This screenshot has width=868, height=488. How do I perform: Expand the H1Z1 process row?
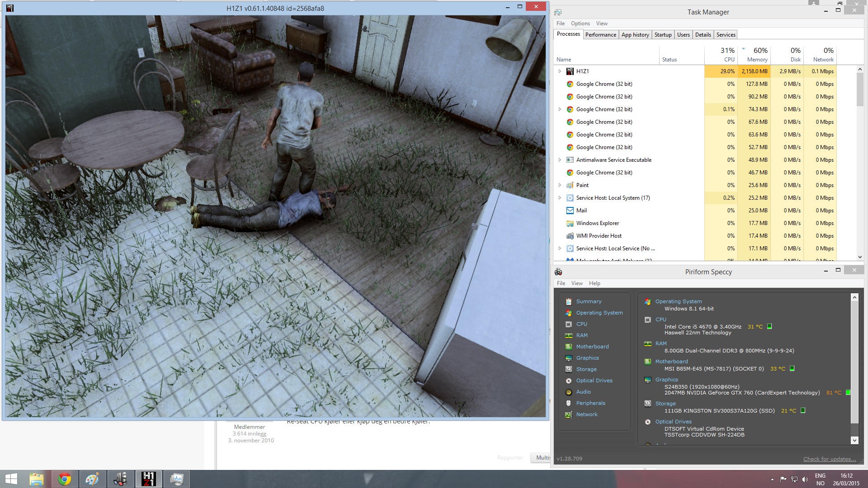click(x=560, y=71)
